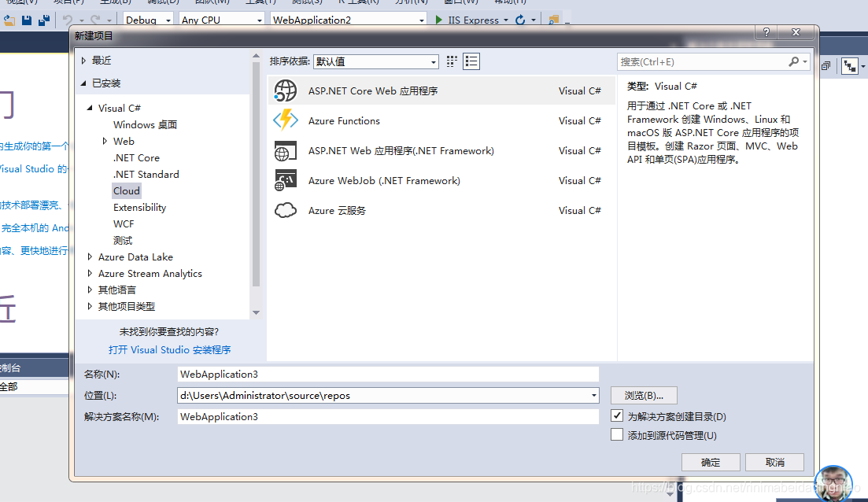
Task: Select 测试 in the tree
Action: click(x=123, y=241)
